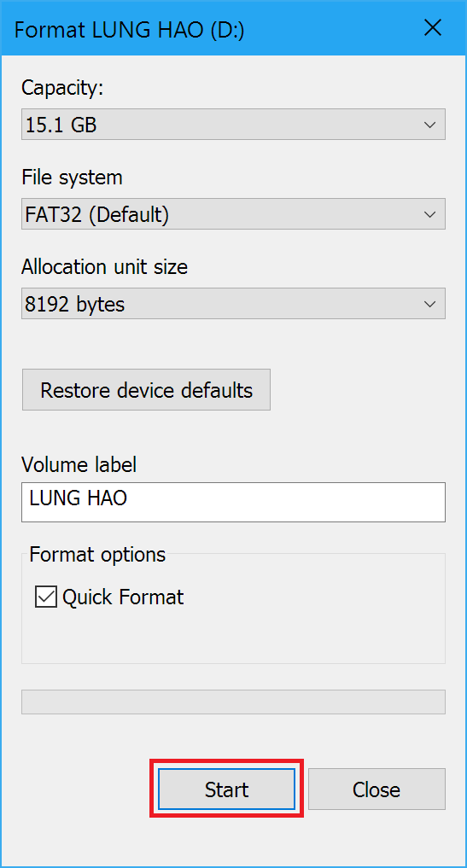Focus the Volume label text field
Viewport: 467px width, 868px height.
click(233, 502)
